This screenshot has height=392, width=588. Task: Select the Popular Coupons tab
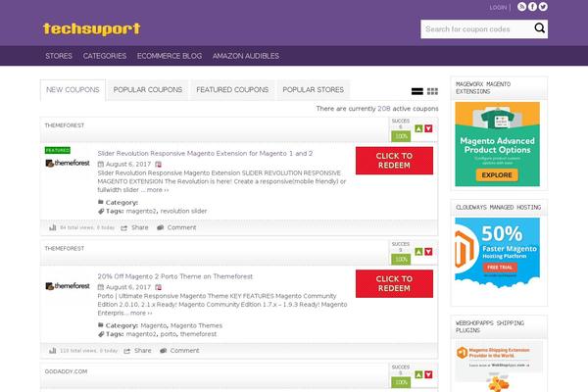pyautogui.click(x=148, y=90)
